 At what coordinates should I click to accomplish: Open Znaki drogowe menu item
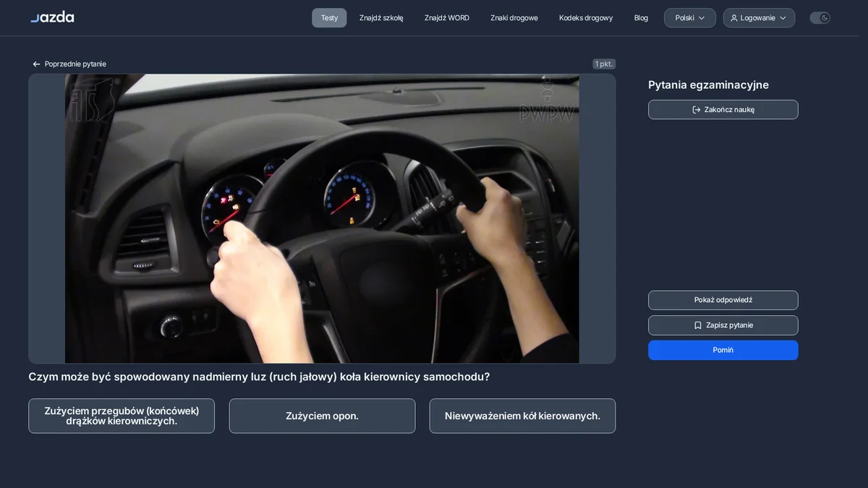(514, 18)
